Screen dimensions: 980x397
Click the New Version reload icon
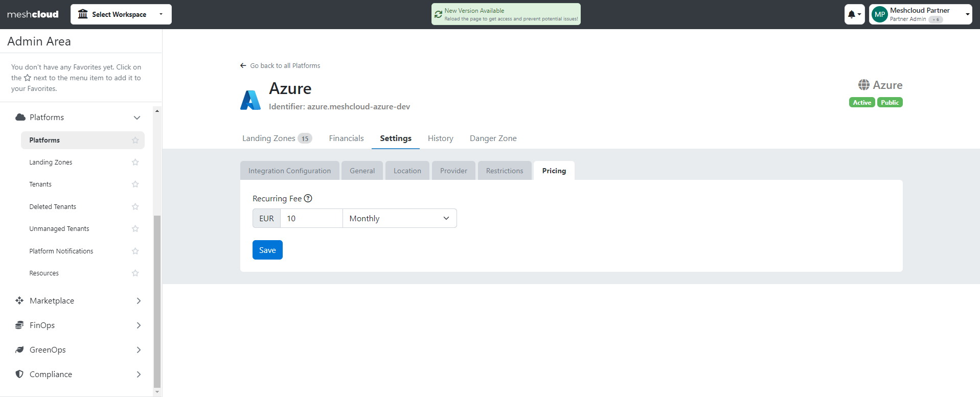point(438,14)
